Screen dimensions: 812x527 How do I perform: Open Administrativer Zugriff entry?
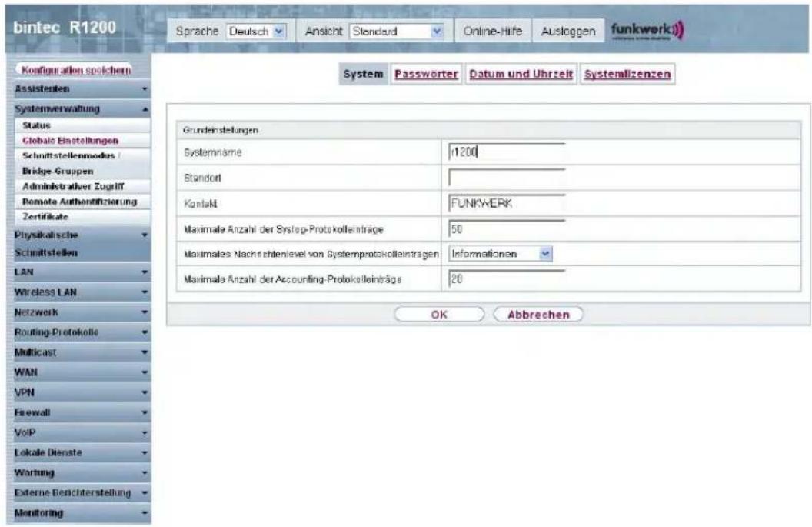83,186
